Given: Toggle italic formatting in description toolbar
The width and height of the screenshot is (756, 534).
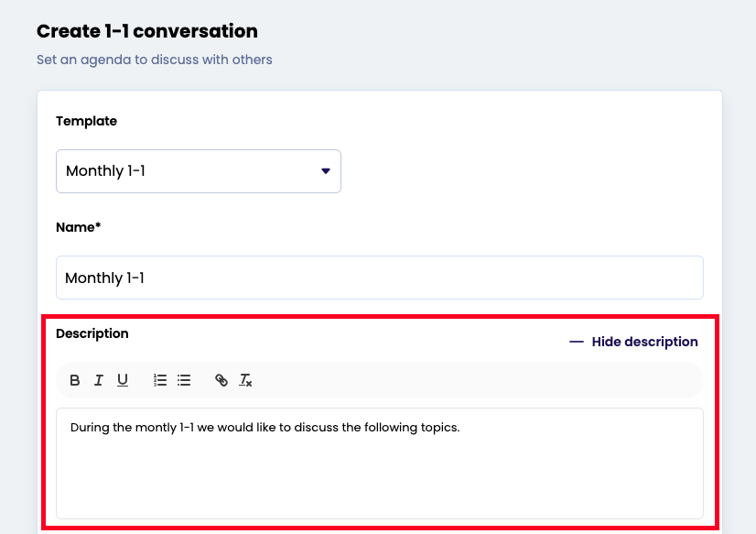Looking at the screenshot, I should (x=99, y=380).
